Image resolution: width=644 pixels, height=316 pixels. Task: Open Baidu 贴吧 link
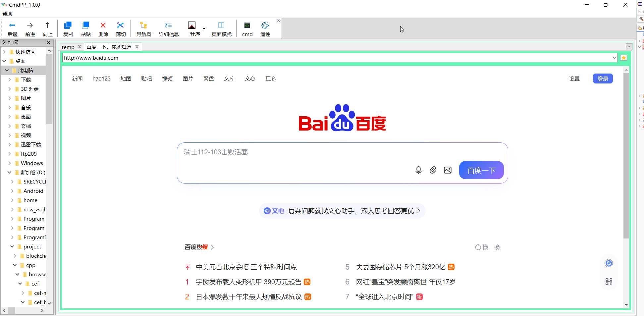146,79
